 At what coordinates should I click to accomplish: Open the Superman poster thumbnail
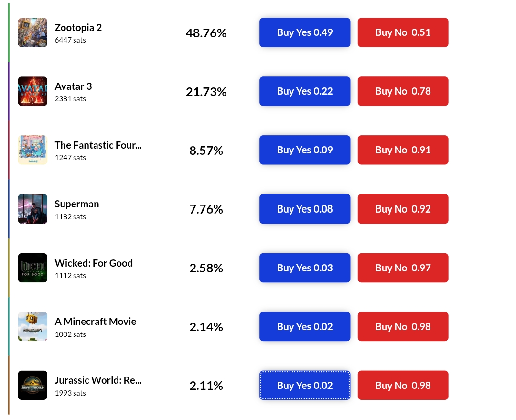coord(32,209)
